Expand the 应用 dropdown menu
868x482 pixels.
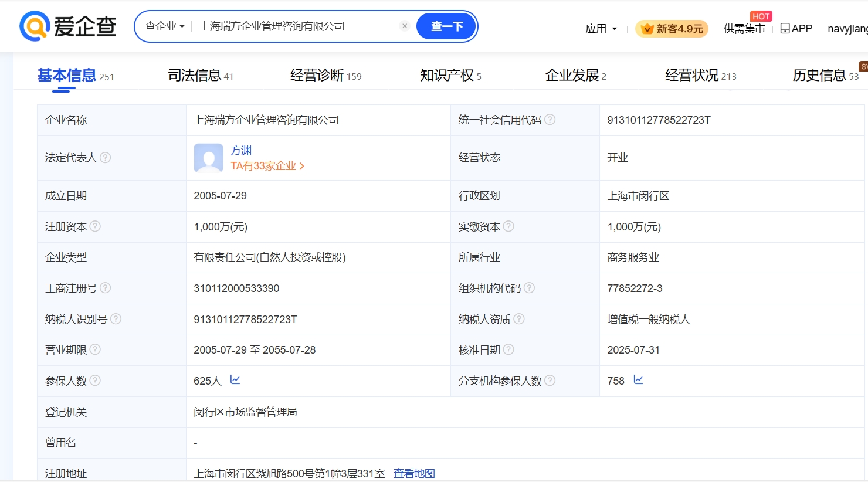point(601,29)
